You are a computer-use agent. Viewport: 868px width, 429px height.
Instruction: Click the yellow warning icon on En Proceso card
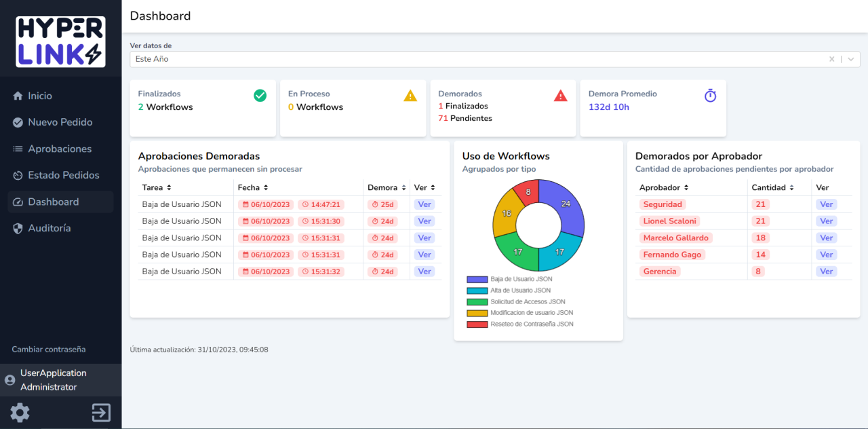[410, 96]
